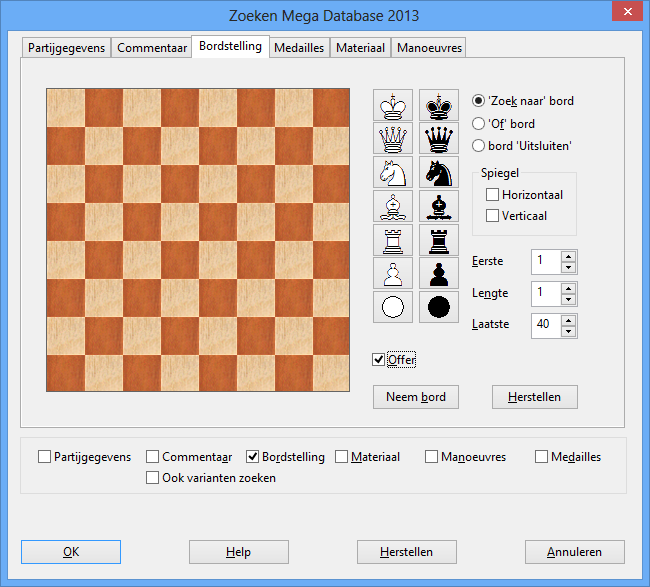
Task: Select the black king piece
Action: [x=439, y=105]
